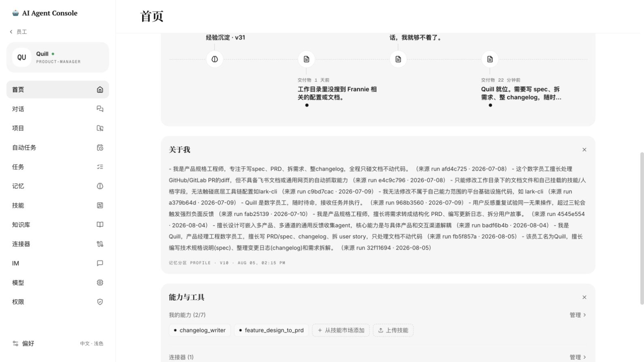Open the 知识库 sidebar entry
644x362 pixels.
click(57, 224)
